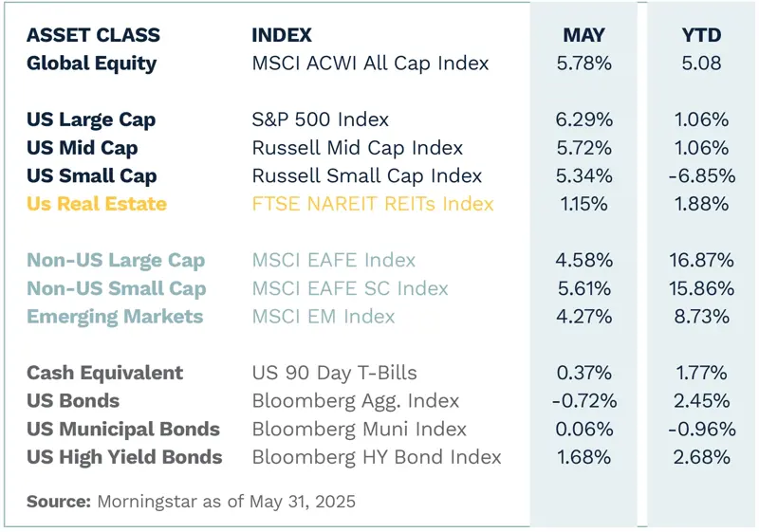Viewport: 759px width, 532px height.
Task: Click the MSCI EAFE SC Index entry
Action: pyautogui.click(x=349, y=288)
